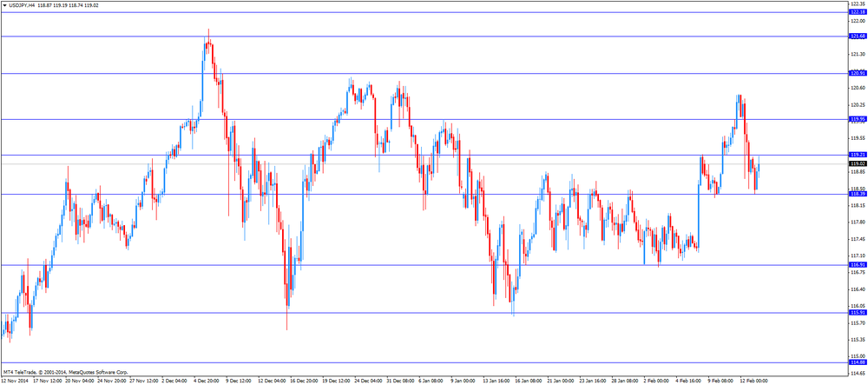The width and height of the screenshot is (868, 385).
Task: Click the 2 Dec 04:00 time axis label
Action: [175, 382]
